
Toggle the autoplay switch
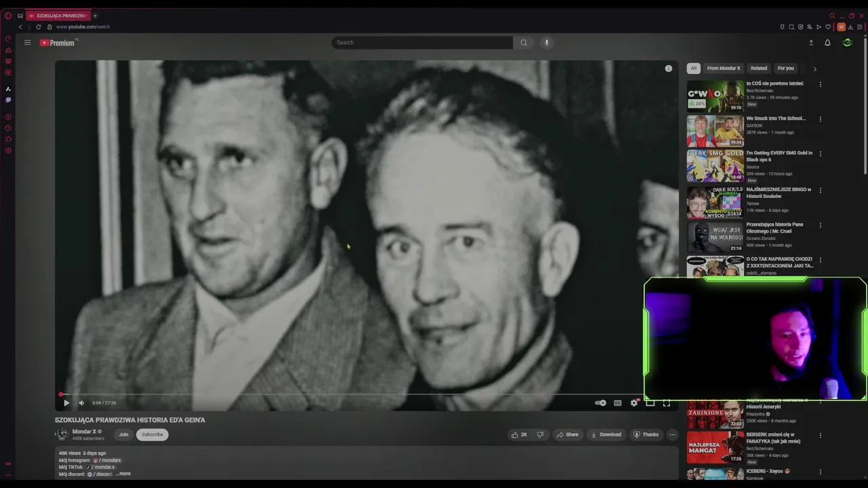click(x=600, y=403)
